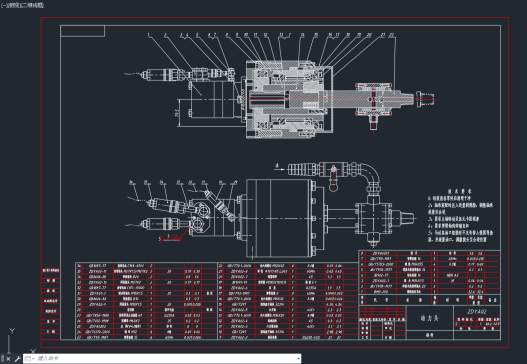Close the command line window

coord(8,359)
